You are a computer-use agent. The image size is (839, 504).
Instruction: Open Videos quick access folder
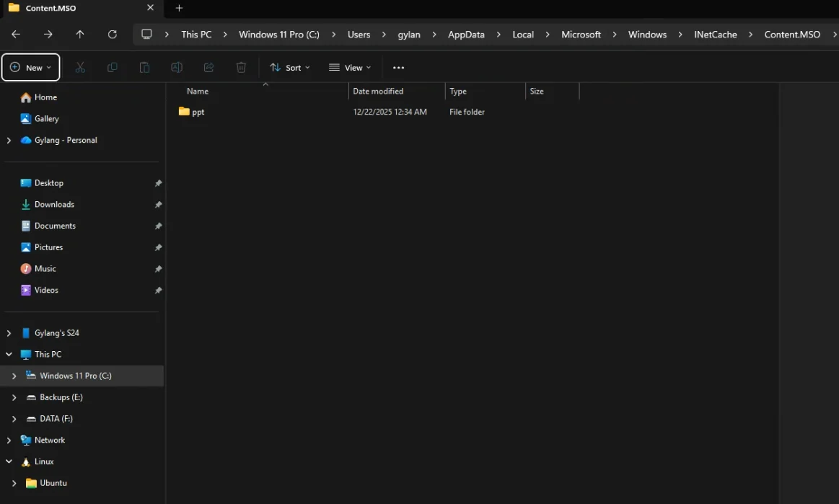tap(39, 290)
